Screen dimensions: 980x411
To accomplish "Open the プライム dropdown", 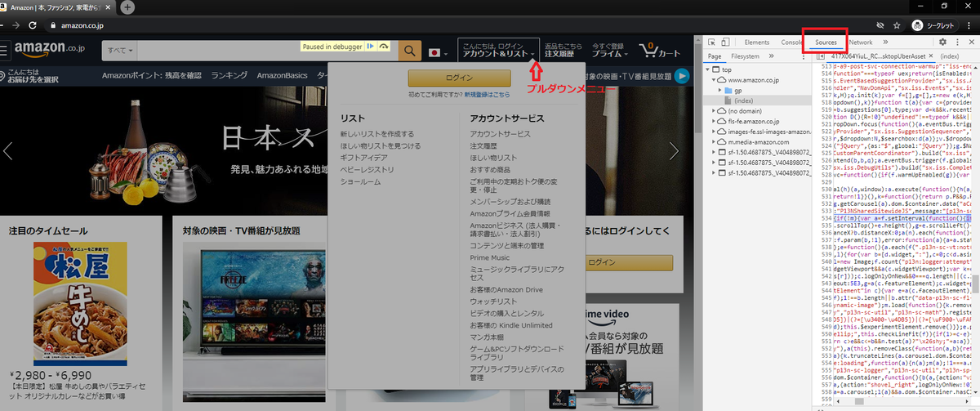I will tap(609, 51).
